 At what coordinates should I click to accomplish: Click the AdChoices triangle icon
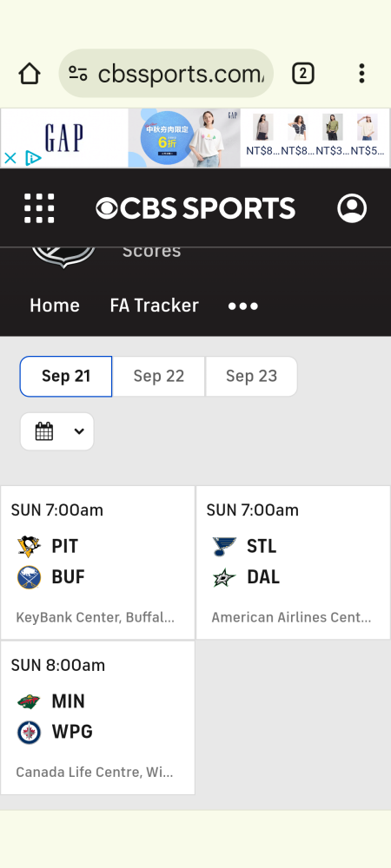[x=33, y=158]
